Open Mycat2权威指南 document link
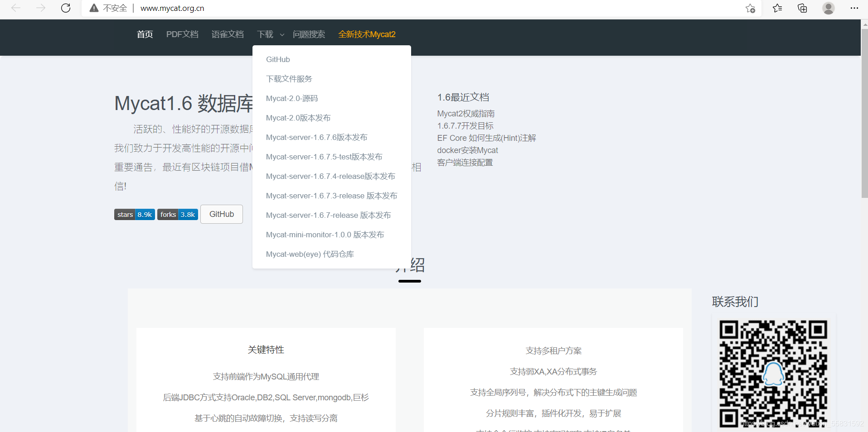Screen dimensions: 868x432 466,114
